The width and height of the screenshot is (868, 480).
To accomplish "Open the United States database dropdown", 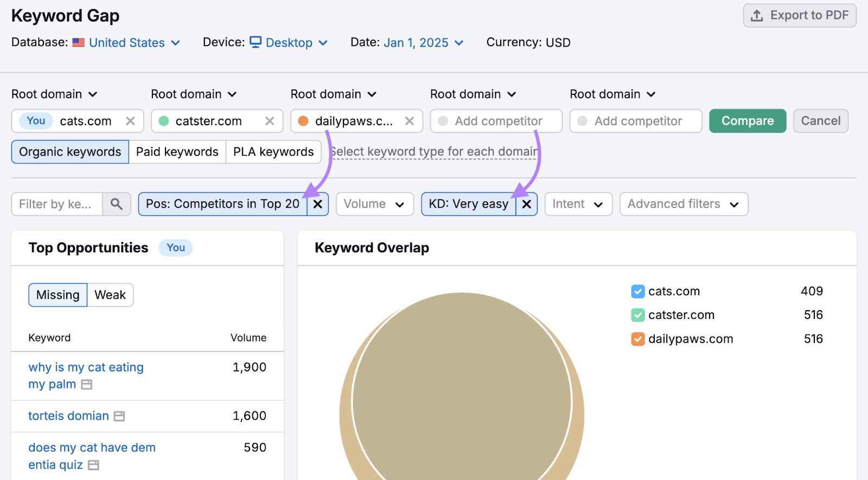I will coord(134,43).
